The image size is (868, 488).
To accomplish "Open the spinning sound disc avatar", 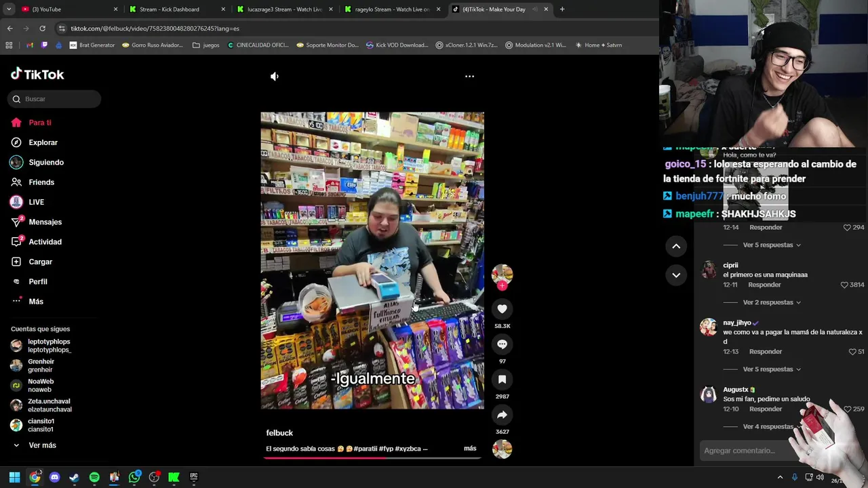I will (x=502, y=449).
